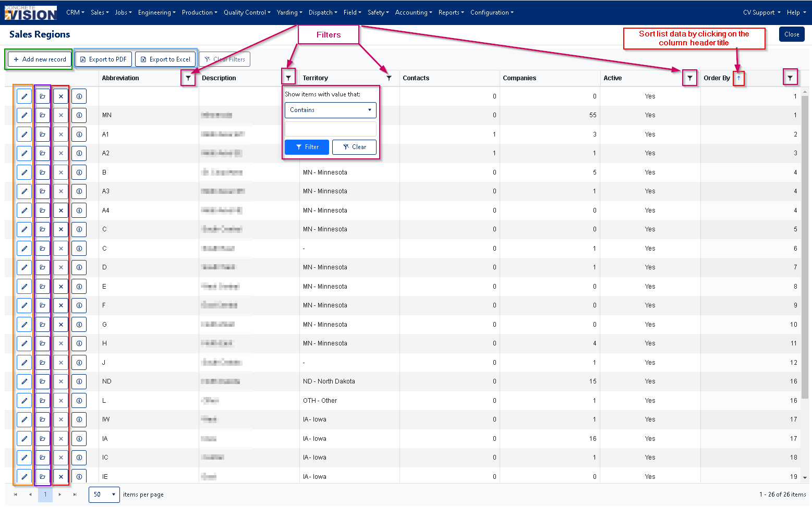Expand the Configuration menu

coord(492,13)
